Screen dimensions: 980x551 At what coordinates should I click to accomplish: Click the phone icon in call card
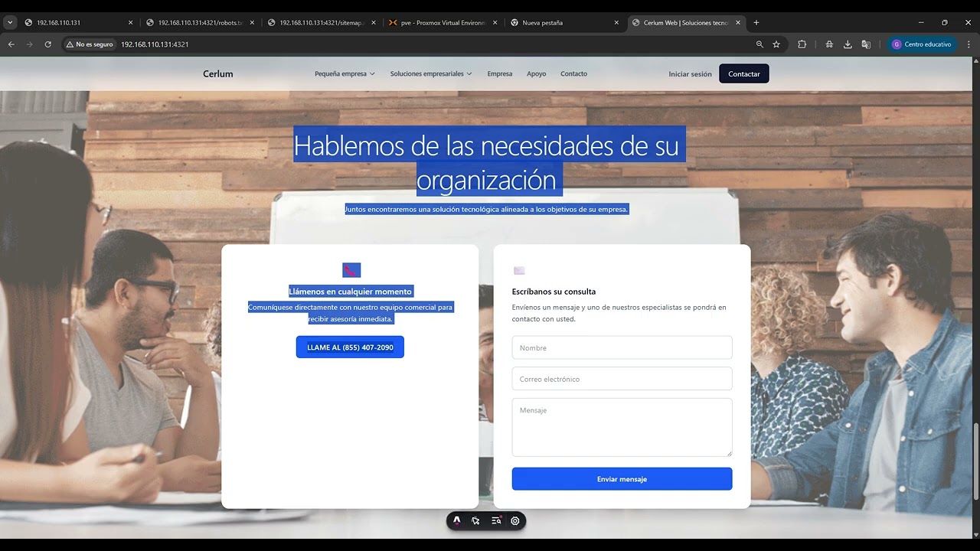(351, 270)
